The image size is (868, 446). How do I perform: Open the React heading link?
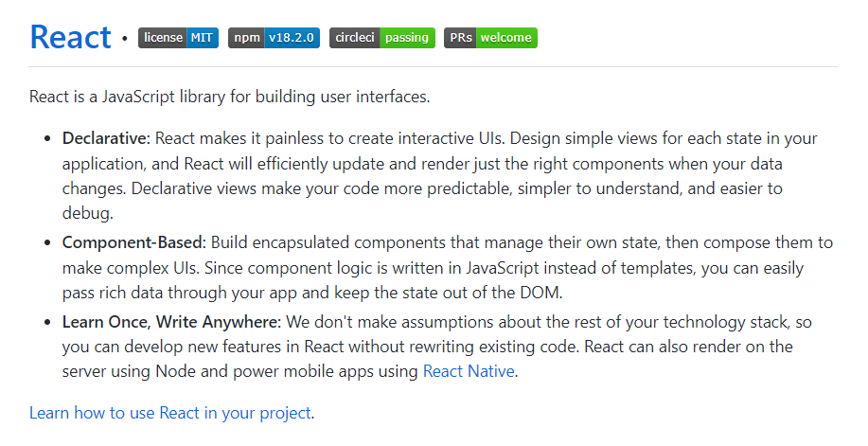(x=71, y=37)
